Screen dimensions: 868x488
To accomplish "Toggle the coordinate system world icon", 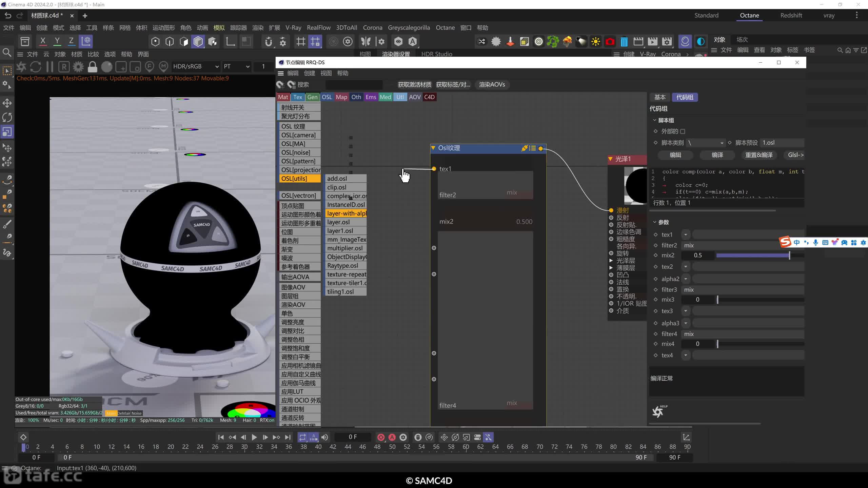I will tap(86, 41).
